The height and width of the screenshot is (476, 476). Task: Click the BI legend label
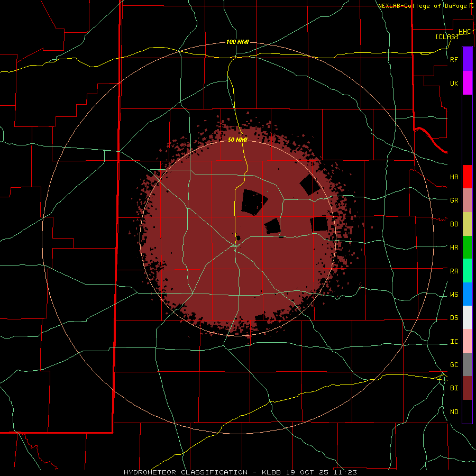[x=454, y=388]
